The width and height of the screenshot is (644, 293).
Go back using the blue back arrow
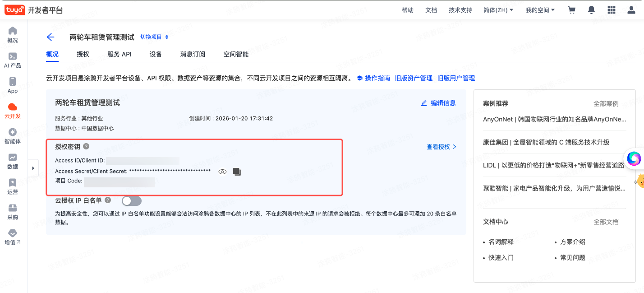pyautogui.click(x=50, y=37)
